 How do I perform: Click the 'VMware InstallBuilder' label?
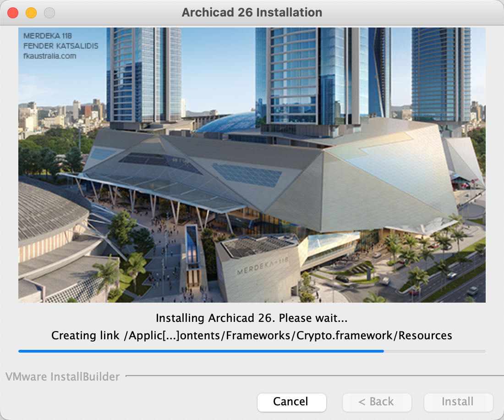[63, 376]
